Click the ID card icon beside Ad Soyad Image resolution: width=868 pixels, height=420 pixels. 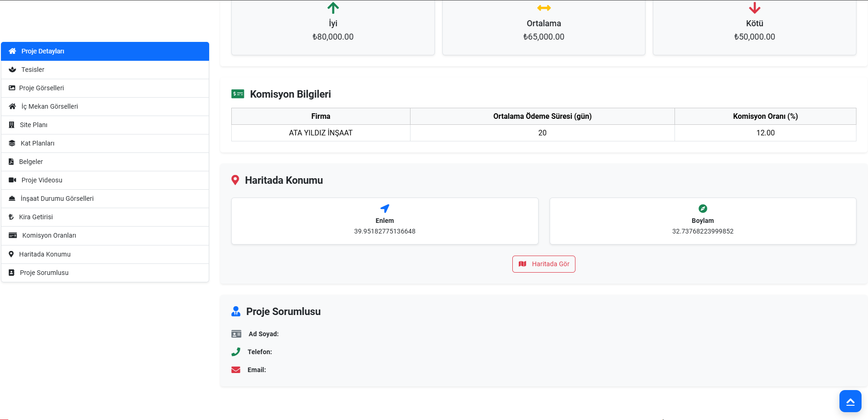point(236,334)
